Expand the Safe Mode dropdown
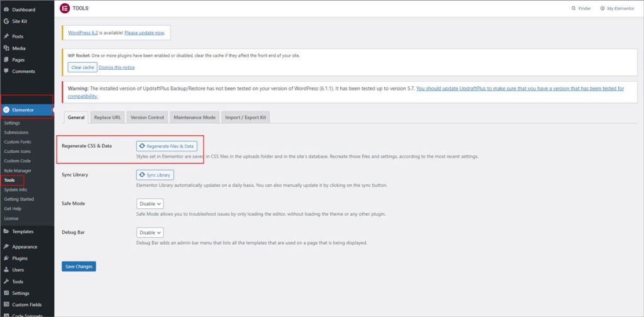Image resolution: width=644 pixels, height=317 pixels. [x=150, y=204]
